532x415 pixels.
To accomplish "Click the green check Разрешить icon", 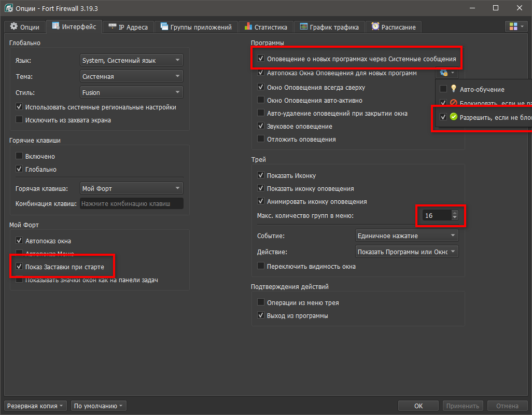I will pyautogui.click(x=454, y=117).
